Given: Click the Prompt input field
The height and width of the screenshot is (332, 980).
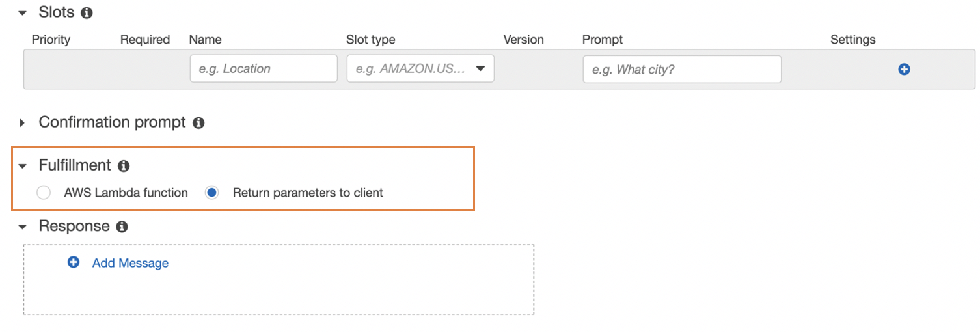Looking at the screenshot, I should [681, 69].
